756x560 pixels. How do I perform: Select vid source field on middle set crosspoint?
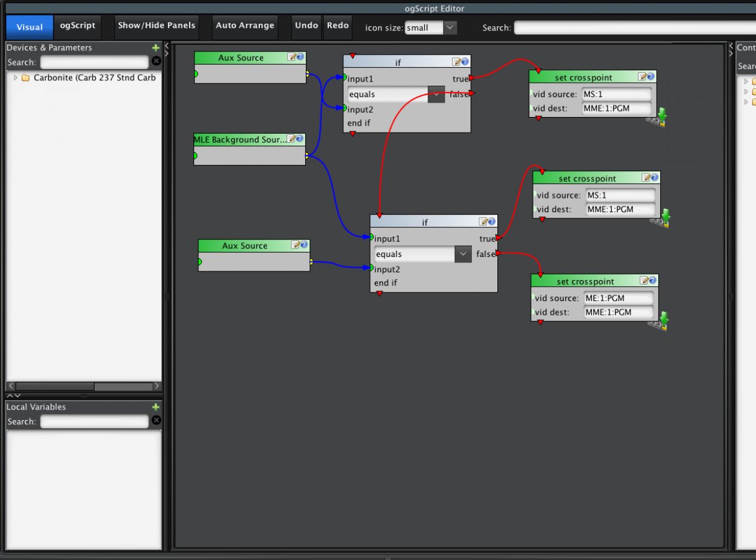point(620,195)
